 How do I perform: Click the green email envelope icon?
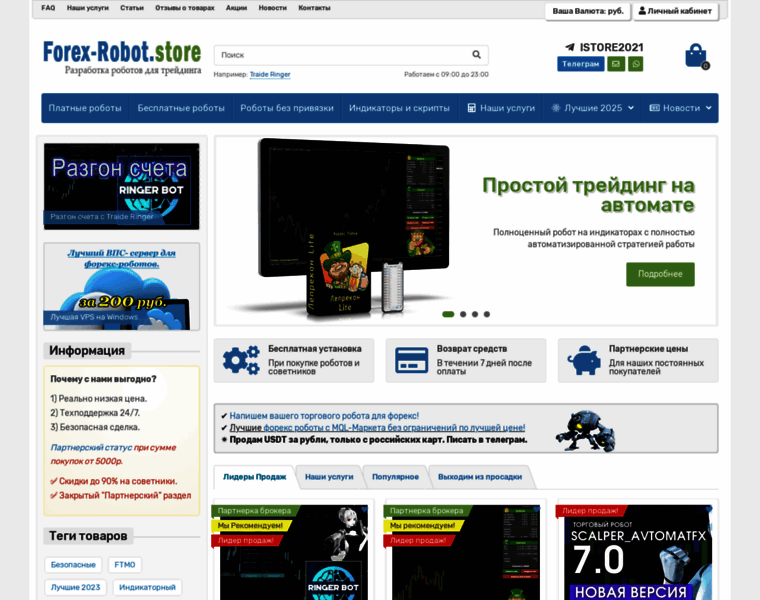(616, 64)
